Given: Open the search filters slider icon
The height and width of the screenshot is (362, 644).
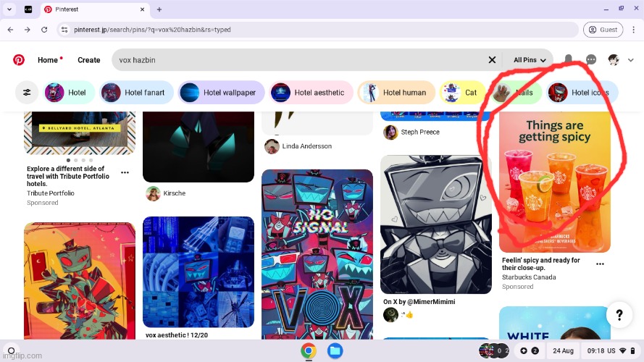Looking at the screenshot, I should pos(27,93).
